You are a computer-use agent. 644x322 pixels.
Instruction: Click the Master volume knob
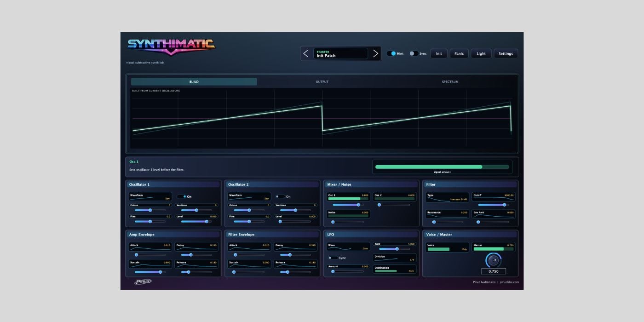494,260
